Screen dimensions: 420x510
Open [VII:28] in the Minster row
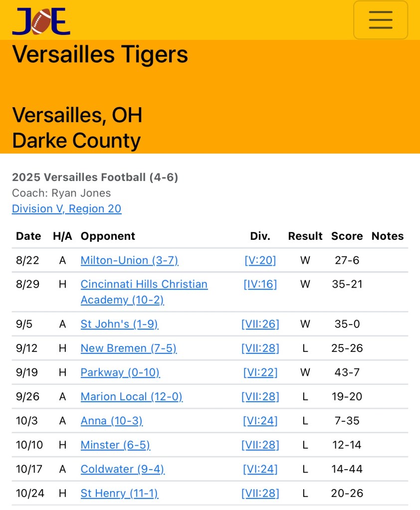point(260,445)
